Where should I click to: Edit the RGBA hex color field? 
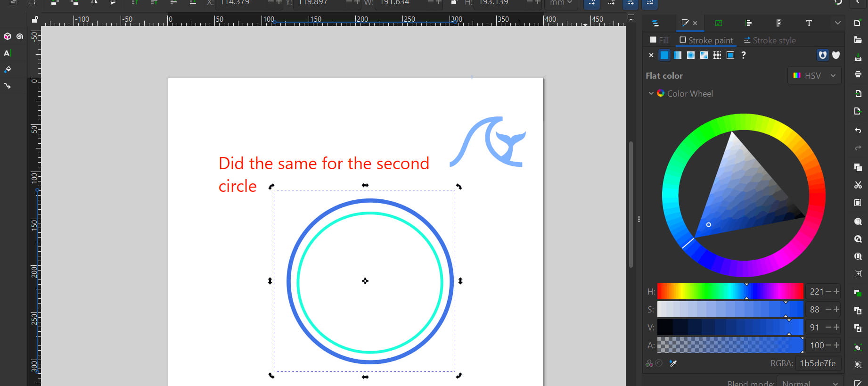pos(818,363)
